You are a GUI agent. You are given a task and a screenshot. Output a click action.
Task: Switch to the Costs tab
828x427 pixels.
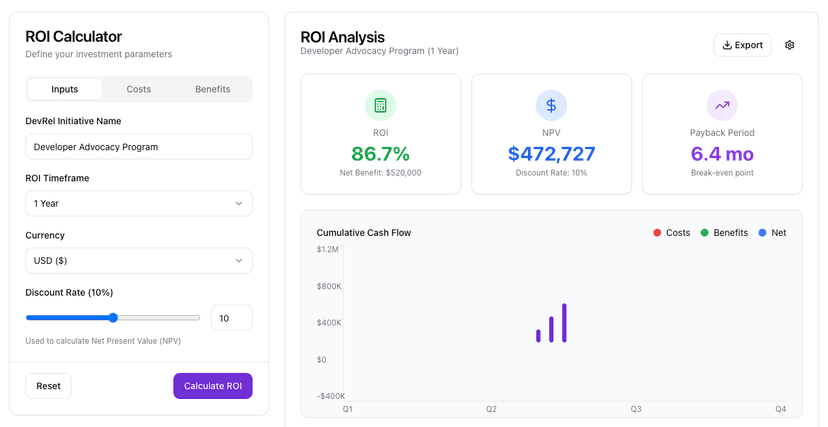(x=139, y=89)
